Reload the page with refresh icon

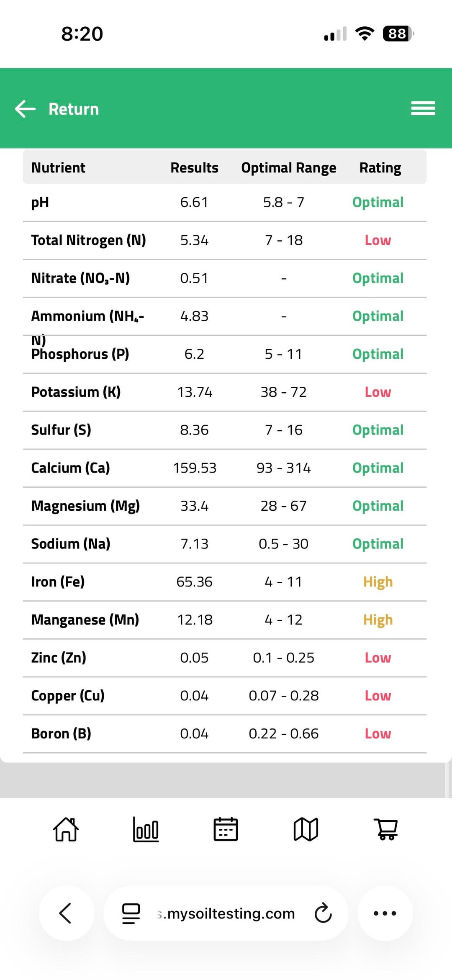(x=323, y=913)
